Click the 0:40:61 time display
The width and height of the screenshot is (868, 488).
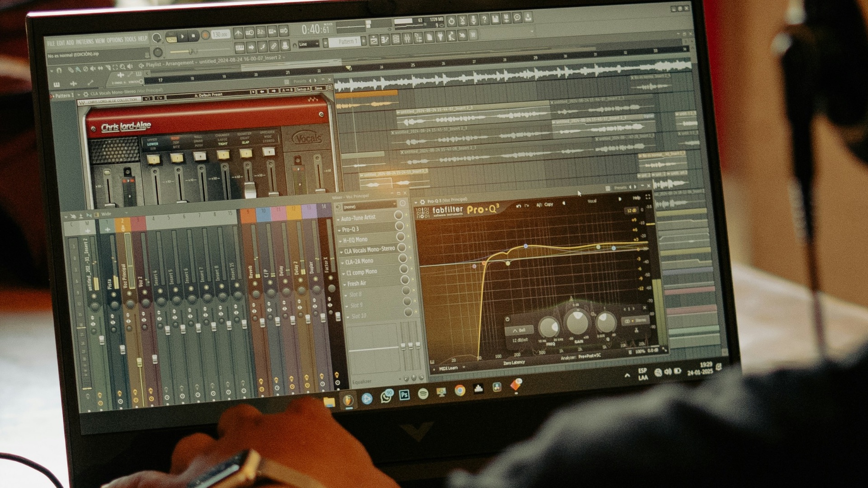(316, 29)
